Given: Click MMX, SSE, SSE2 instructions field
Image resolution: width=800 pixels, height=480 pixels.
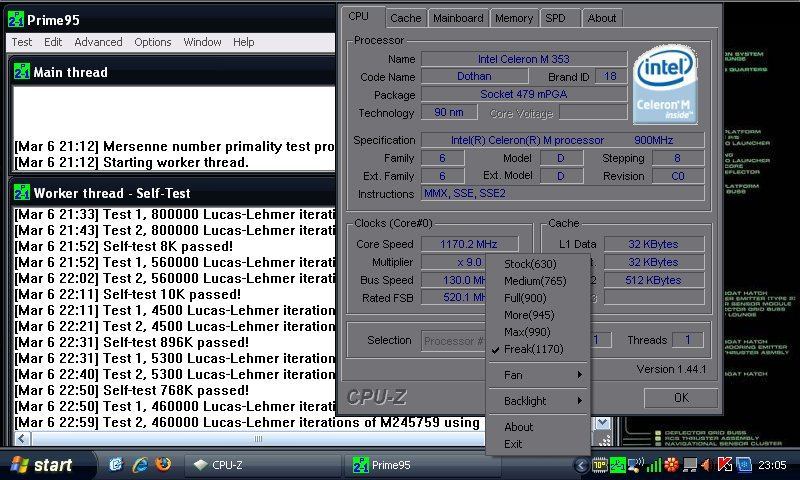Looking at the screenshot, I should tap(563, 193).
